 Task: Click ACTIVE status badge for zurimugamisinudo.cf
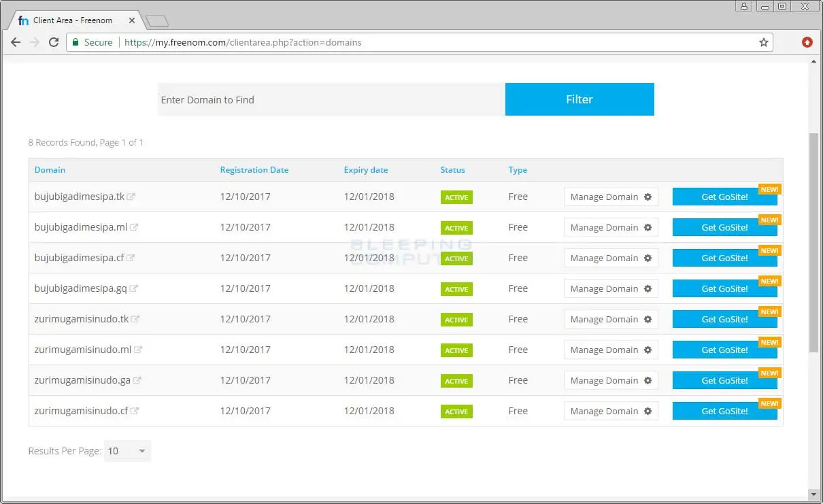pos(456,411)
